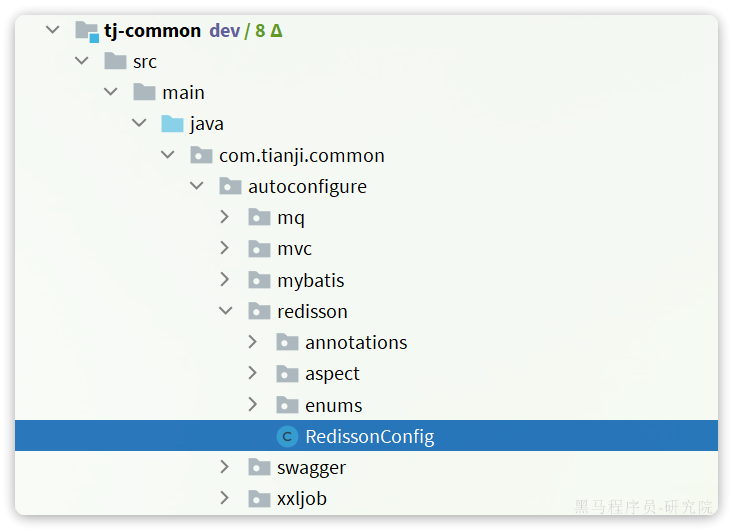The height and width of the screenshot is (532, 733).
Task: Click the src folder icon
Action: (x=115, y=61)
